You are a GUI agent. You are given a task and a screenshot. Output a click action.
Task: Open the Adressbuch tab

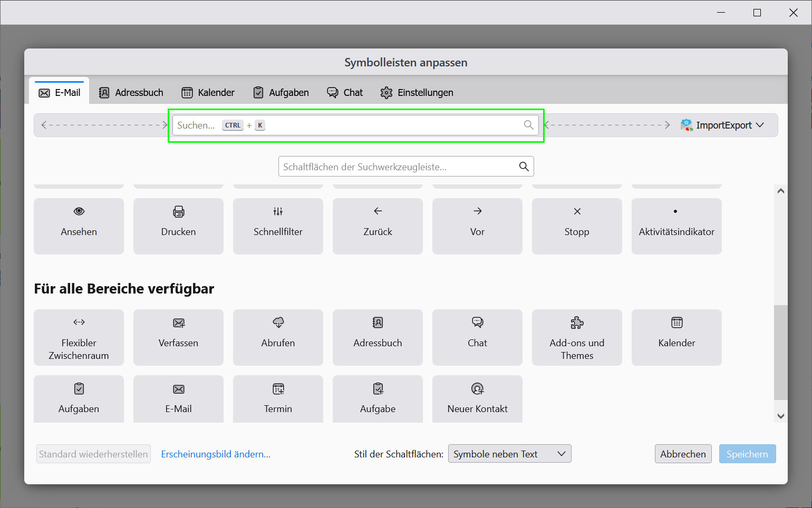pos(131,93)
